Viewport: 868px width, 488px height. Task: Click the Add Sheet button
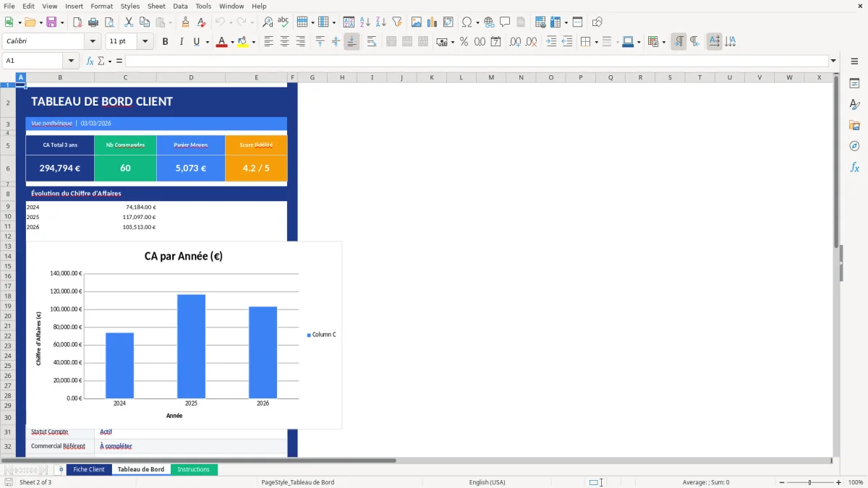pos(60,469)
